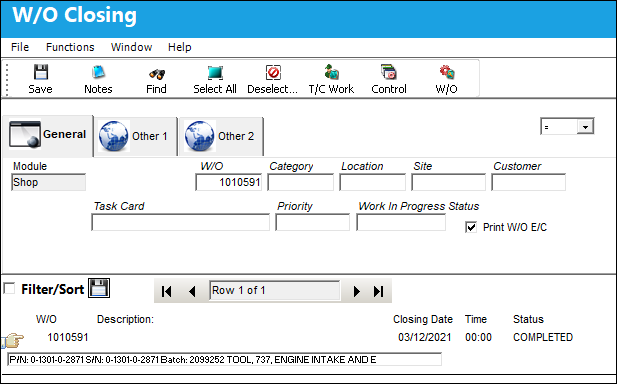Open the operator dropdown showing '='
Image resolution: width=617 pixels, height=384 pixels.
tap(585, 127)
